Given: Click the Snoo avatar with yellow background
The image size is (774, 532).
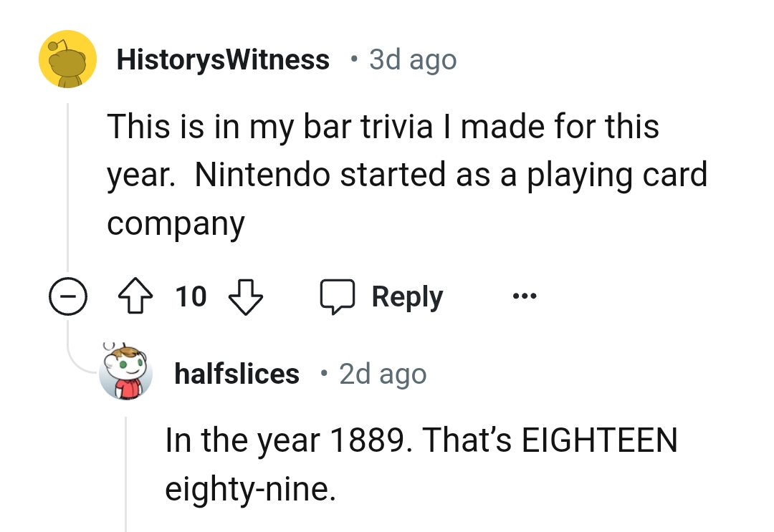Looking at the screenshot, I should tap(67, 59).
